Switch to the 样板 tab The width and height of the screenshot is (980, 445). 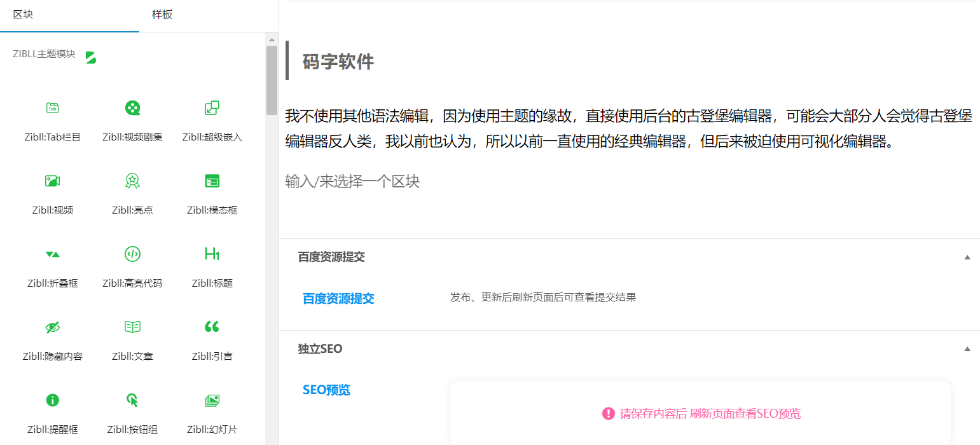162,14
